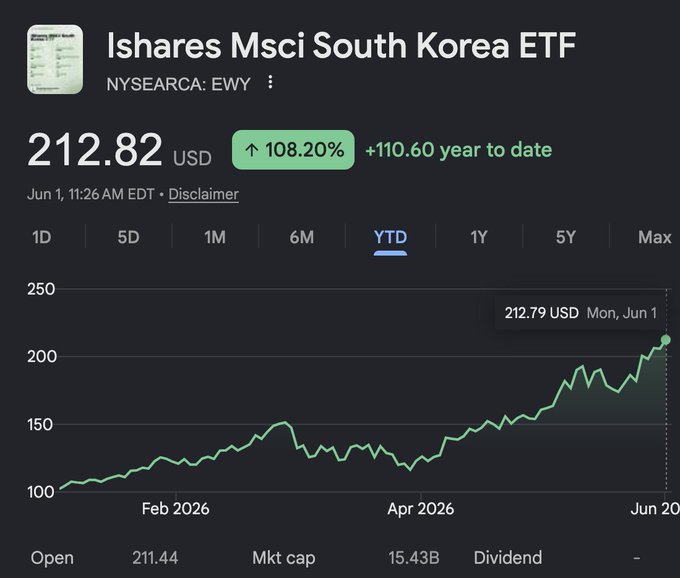Click the Mkt cap label
This screenshot has width=680, height=578.
point(284,558)
